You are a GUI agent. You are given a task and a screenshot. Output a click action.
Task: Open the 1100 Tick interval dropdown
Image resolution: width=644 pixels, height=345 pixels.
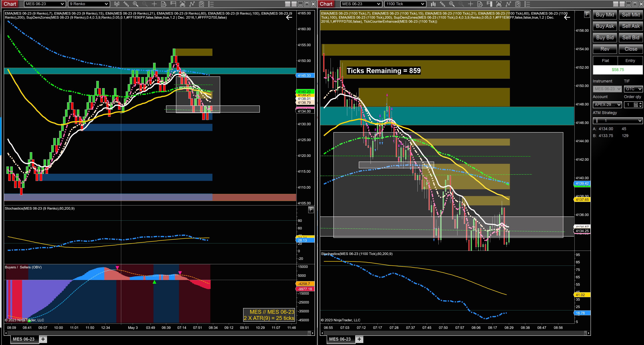(405, 4)
